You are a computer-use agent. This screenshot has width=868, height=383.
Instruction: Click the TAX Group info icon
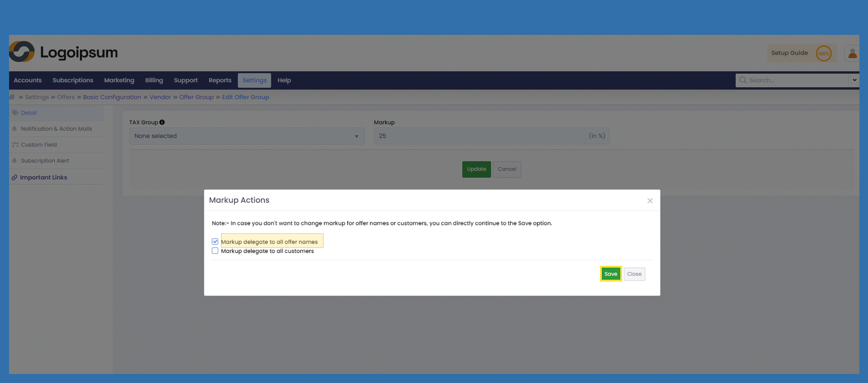coord(162,122)
